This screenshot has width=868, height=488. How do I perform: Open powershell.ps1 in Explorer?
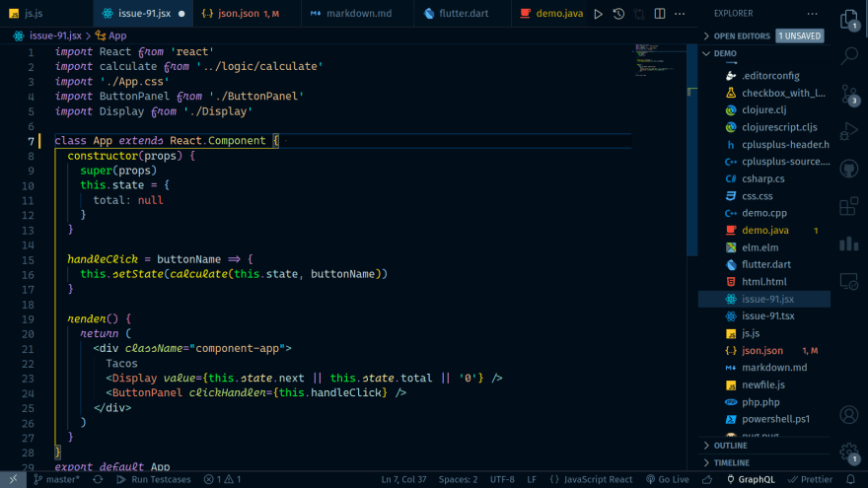click(775, 419)
